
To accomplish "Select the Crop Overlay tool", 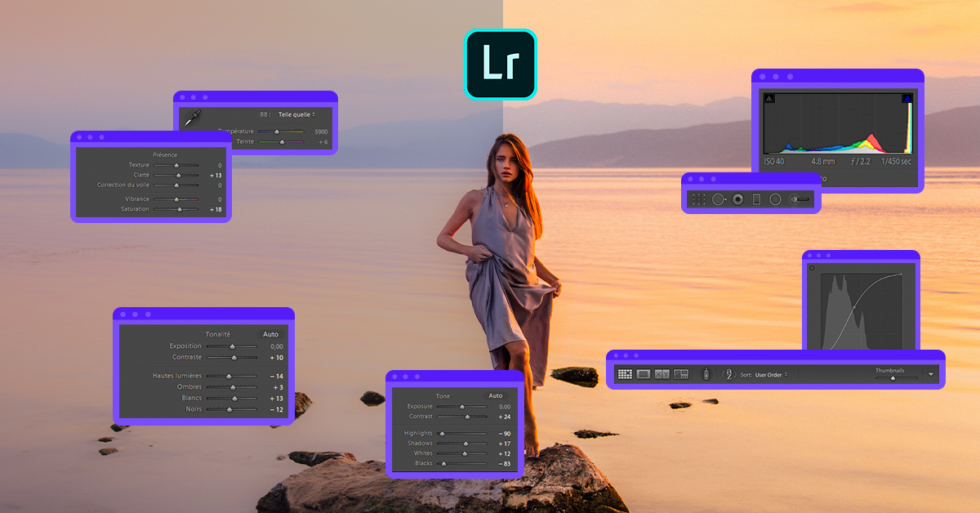I will click(698, 199).
